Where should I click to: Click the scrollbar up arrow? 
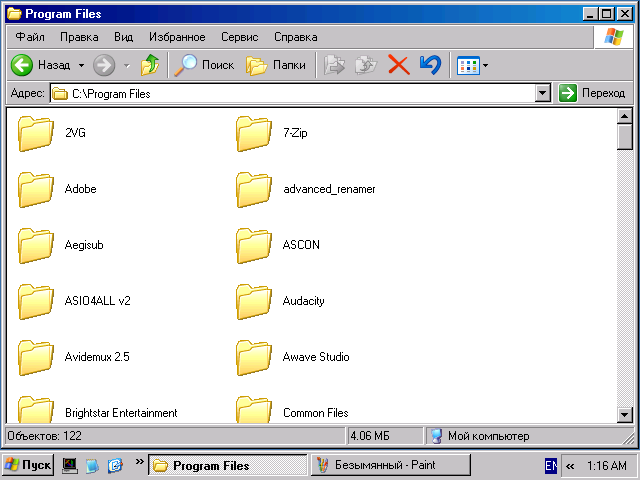624,116
